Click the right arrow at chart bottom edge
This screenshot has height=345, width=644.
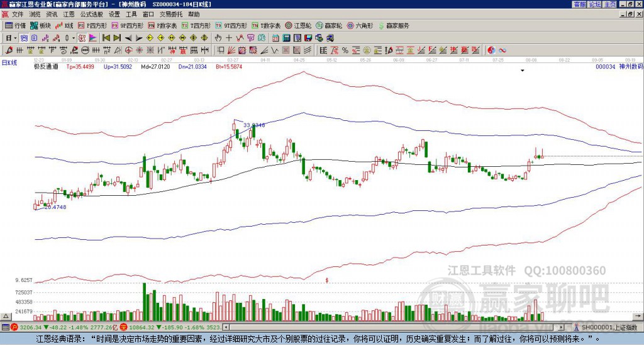pyautogui.click(x=639, y=316)
